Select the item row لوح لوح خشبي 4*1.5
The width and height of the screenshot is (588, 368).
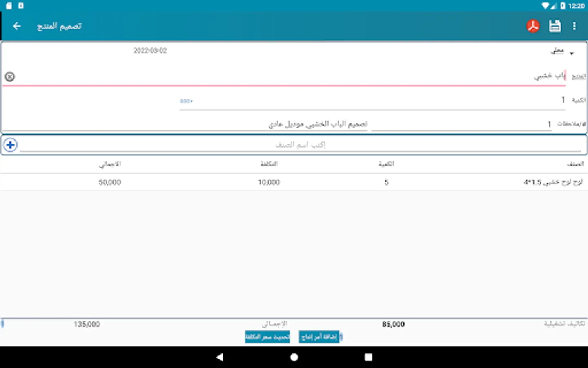(294, 182)
